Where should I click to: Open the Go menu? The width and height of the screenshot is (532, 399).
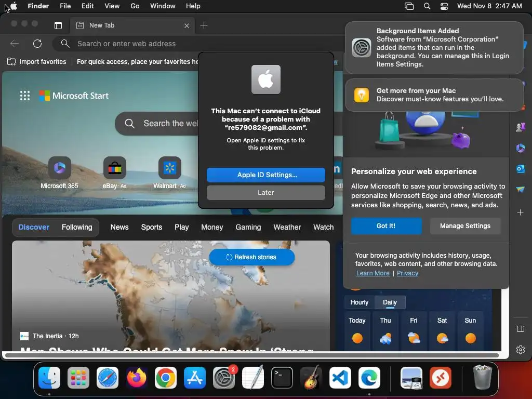tap(135, 6)
